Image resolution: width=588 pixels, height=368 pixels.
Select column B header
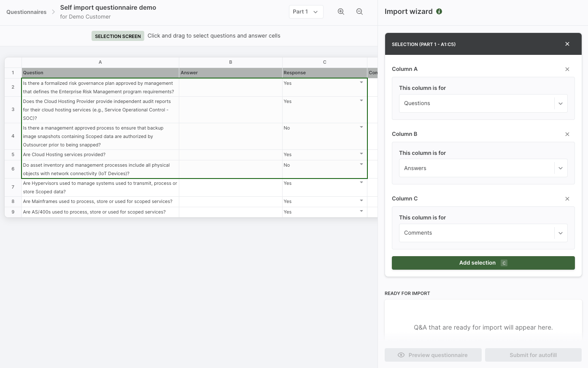click(x=231, y=62)
